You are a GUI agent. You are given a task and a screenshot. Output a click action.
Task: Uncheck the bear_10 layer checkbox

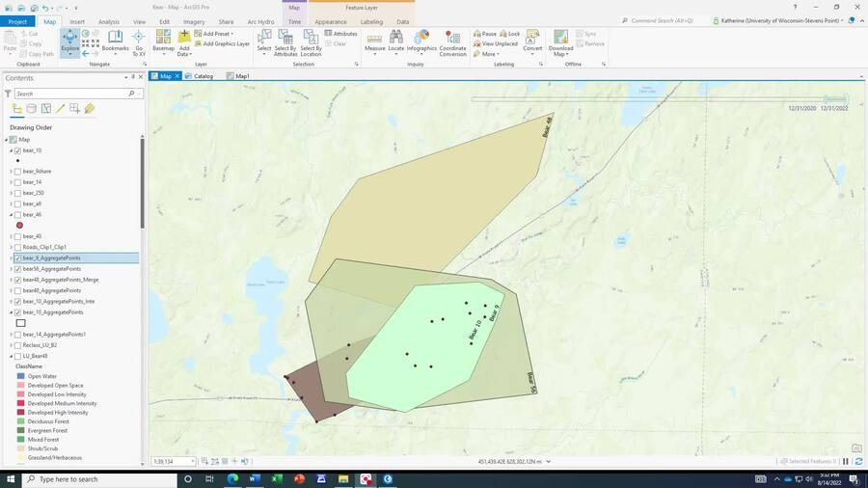[17, 150]
